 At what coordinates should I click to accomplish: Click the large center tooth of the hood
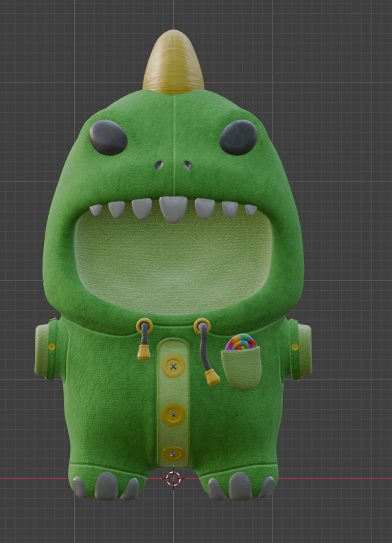coord(173,209)
